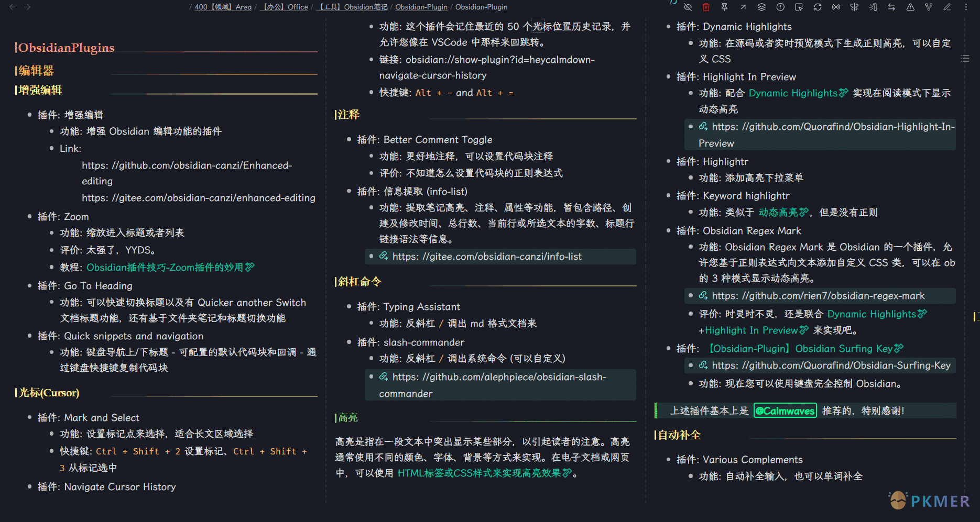Click the warning triangle icon
The height and width of the screenshot is (522, 980).
coord(910,7)
